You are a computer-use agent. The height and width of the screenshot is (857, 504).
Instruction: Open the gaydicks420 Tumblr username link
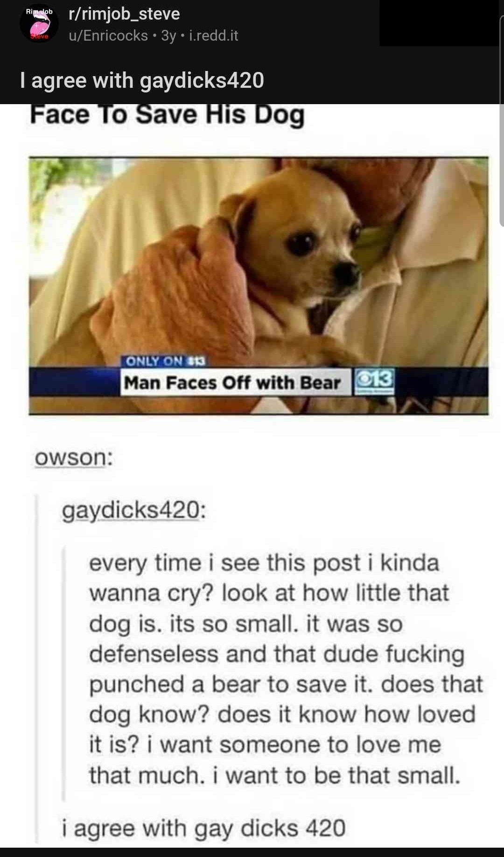coord(133,510)
